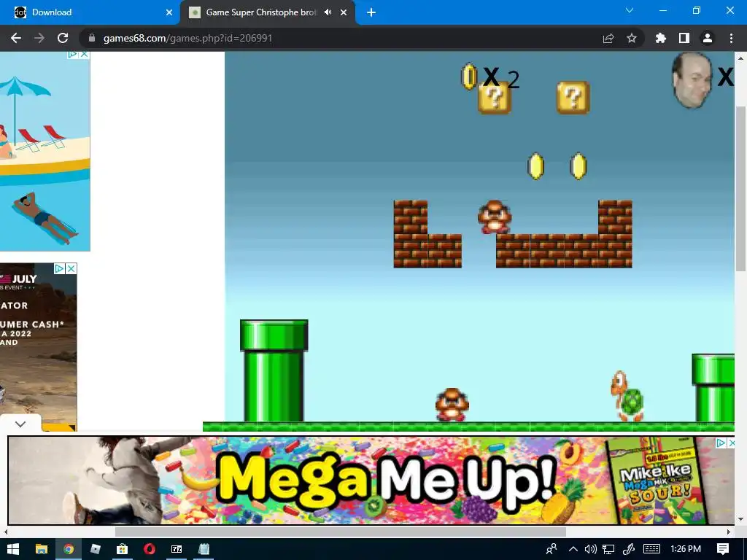The image size is (747, 560).
Task: Click AdChoices icon on JULY ad
Action: tap(59, 268)
